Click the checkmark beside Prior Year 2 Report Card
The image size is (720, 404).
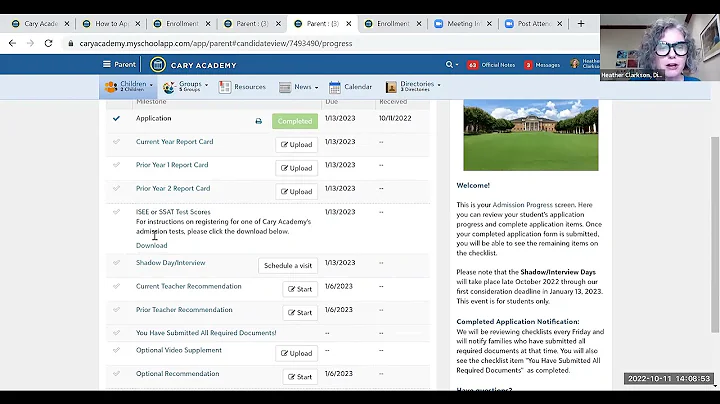116,188
